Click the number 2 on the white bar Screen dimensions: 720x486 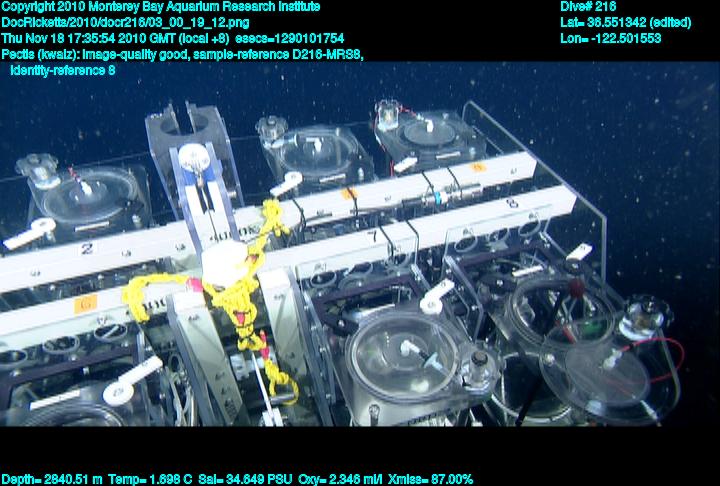coord(88,248)
